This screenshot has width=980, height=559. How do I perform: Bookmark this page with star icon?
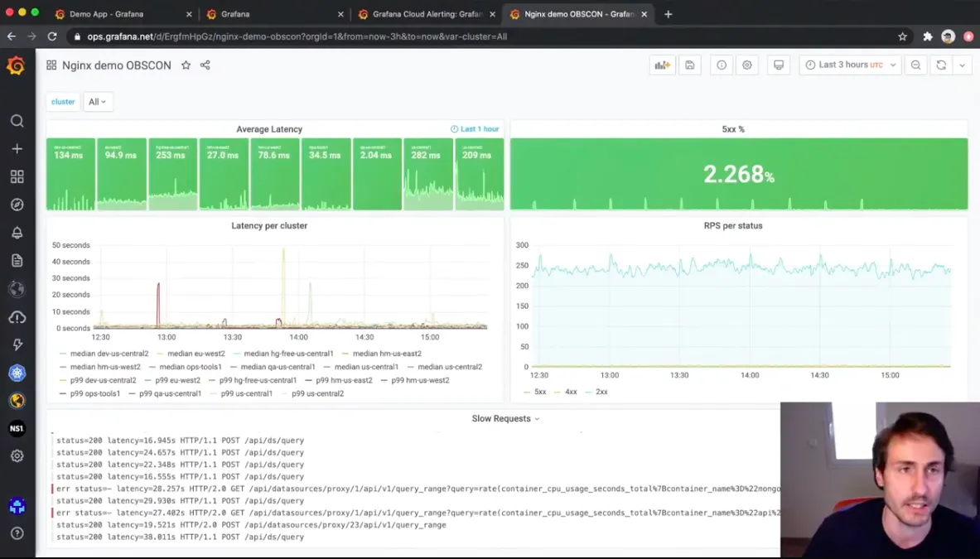pyautogui.click(x=902, y=36)
